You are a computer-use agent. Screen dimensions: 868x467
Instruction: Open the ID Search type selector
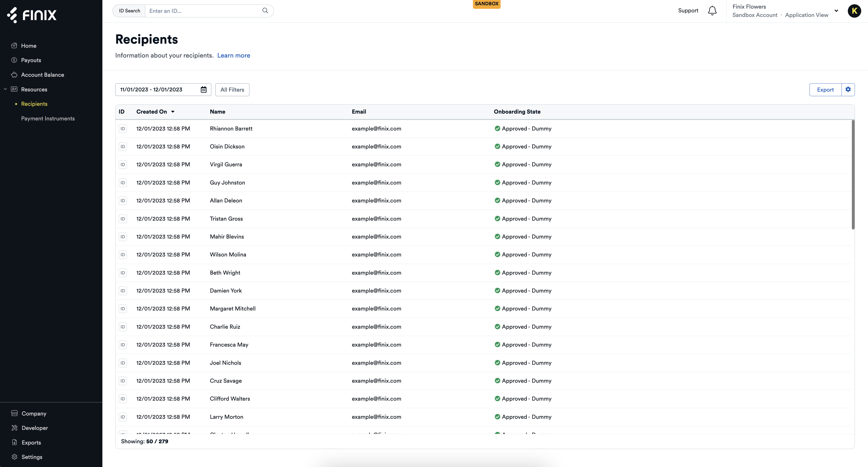[129, 11]
